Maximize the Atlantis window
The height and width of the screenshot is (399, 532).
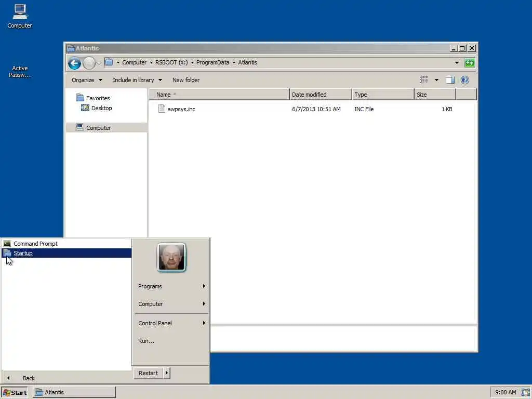462,48
